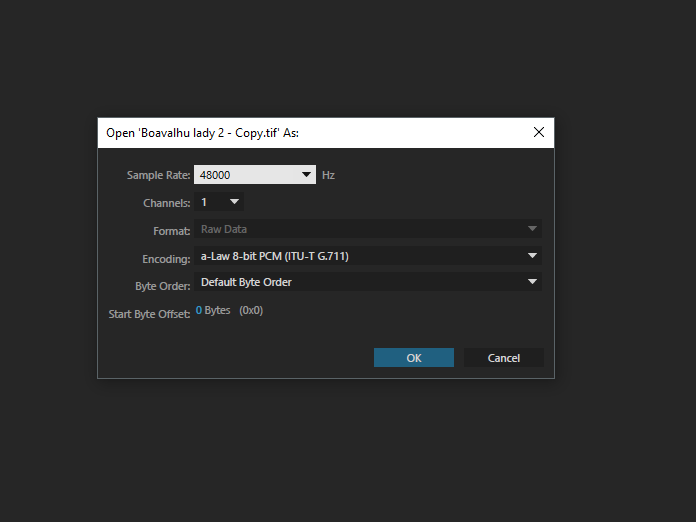
Task: Click the dialog title 'Open Boavalhu lady 2 - Copy.tif As'
Action: [x=202, y=133]
